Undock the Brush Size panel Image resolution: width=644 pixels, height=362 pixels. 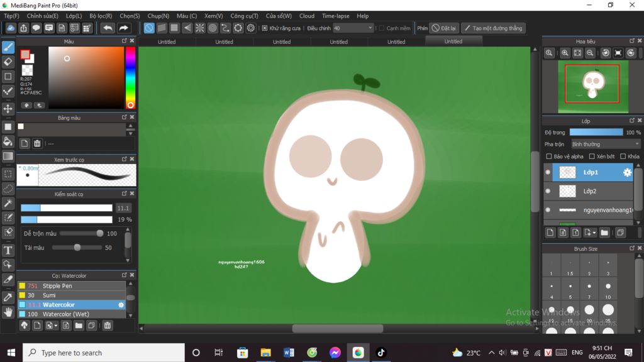click(x=631, y=248)
